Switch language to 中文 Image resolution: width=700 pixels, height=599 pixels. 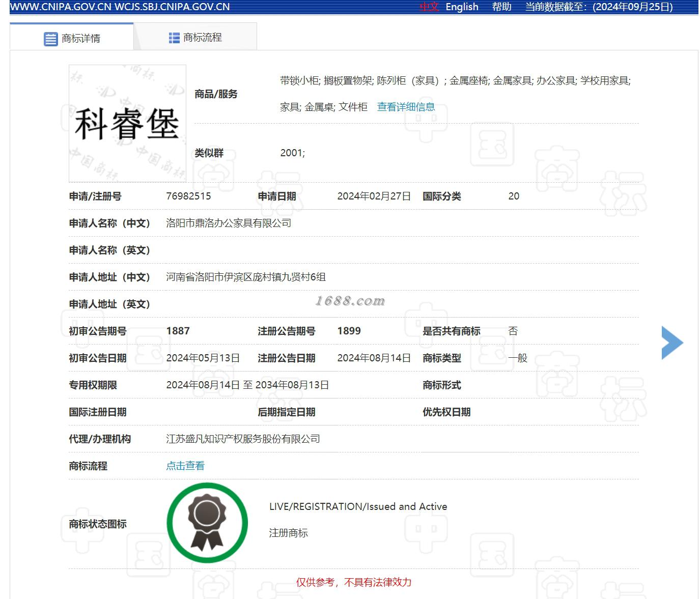pyautogui.click(x=429, y=7)
